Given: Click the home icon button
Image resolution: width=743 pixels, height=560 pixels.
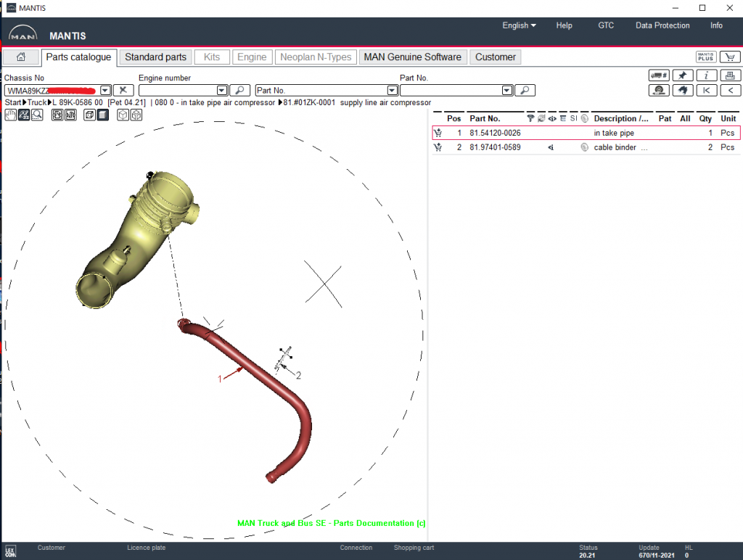Looking at the screenshot, I should click(21, 57).
